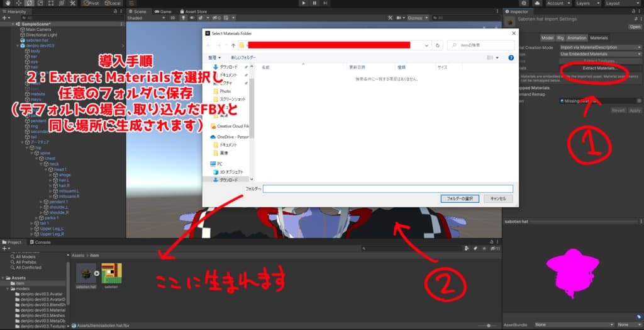Select the saboten hat FBX thumbnail
Image resolution: width=644 pixels, height=330 pixels.
86,273
